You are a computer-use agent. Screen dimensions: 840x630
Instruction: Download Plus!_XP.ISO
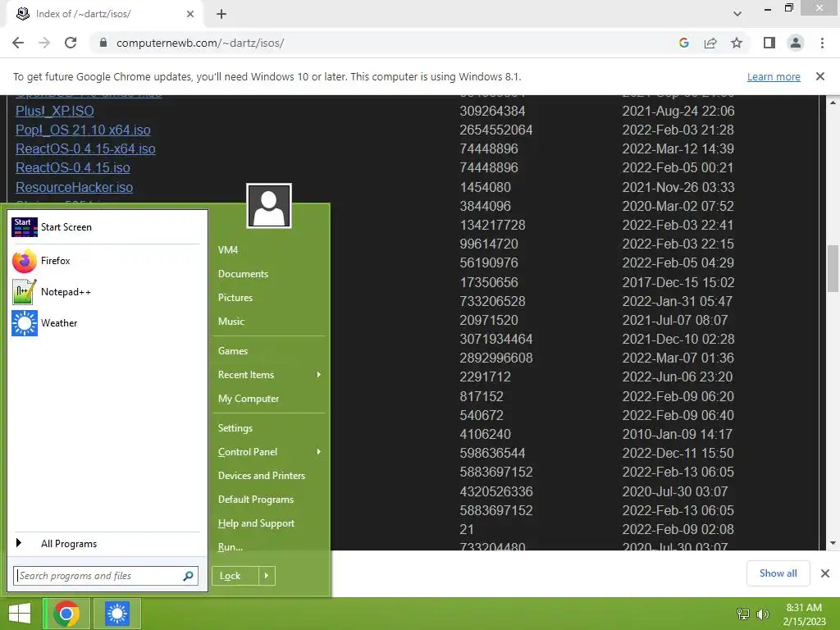(55, 111)
